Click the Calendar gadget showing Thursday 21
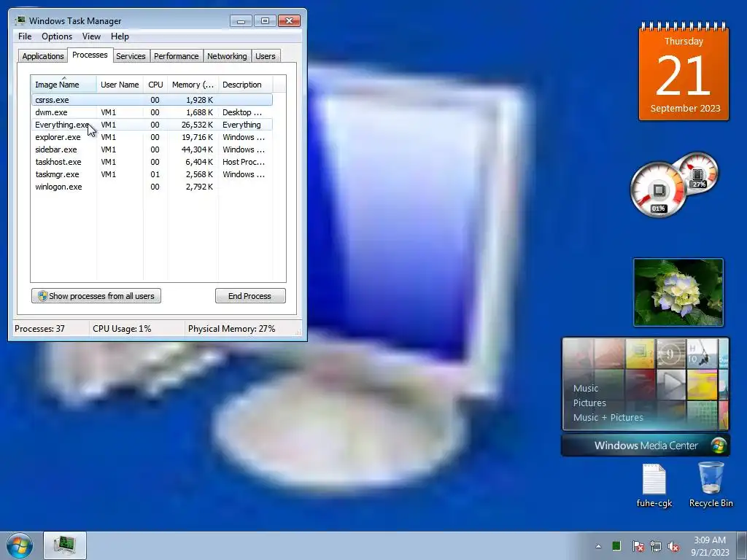This screenshot has height=560, width=747. point(684,72)
